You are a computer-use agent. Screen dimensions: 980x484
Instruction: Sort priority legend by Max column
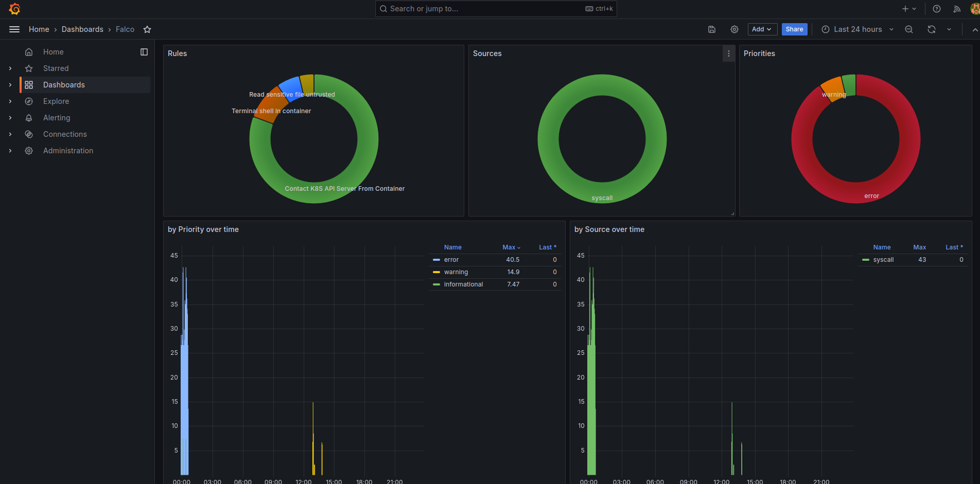click(x=511, y=247)
